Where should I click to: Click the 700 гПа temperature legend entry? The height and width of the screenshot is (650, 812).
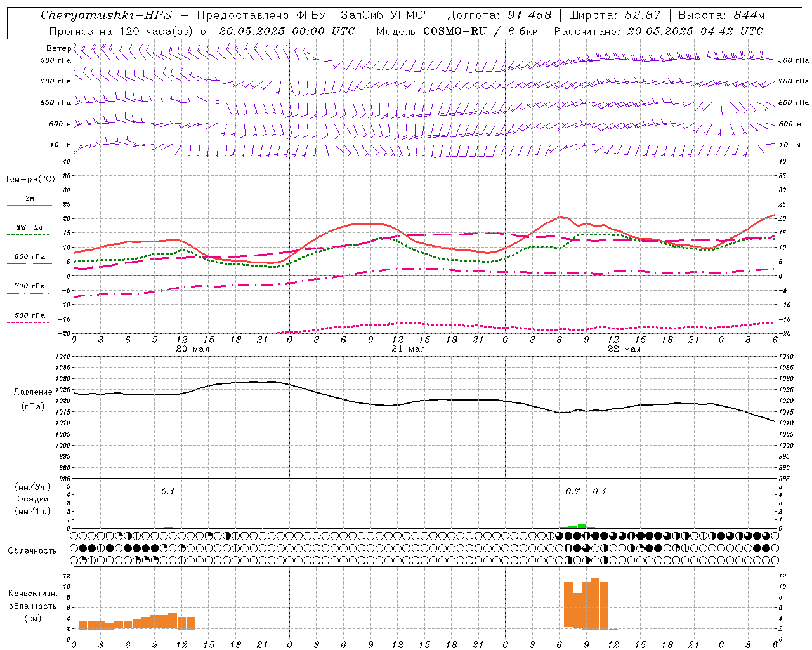click(30, 286)
